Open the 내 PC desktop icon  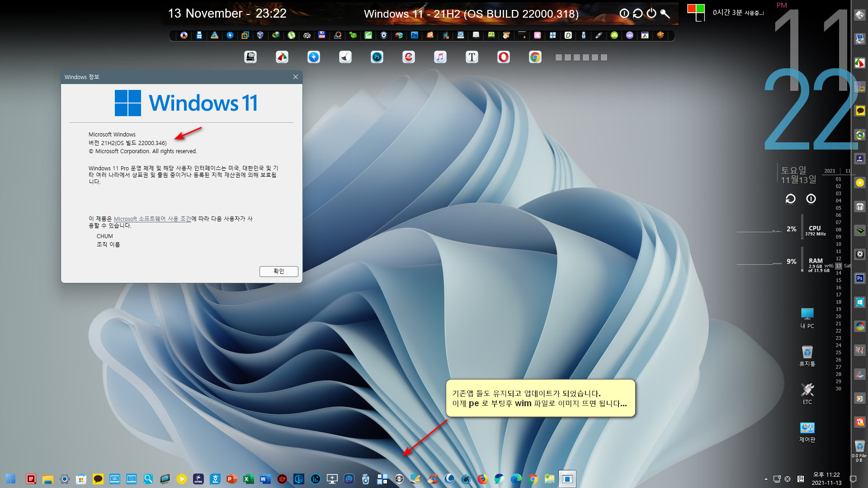(x=807, y=318)
